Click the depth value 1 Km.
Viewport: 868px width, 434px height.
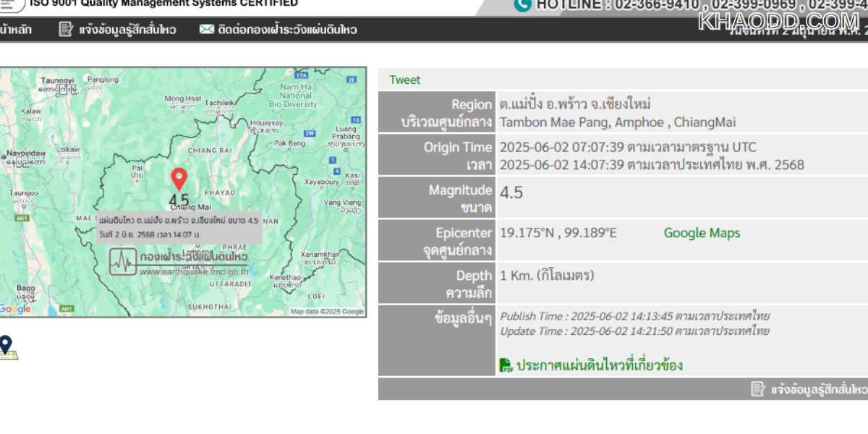547,276
